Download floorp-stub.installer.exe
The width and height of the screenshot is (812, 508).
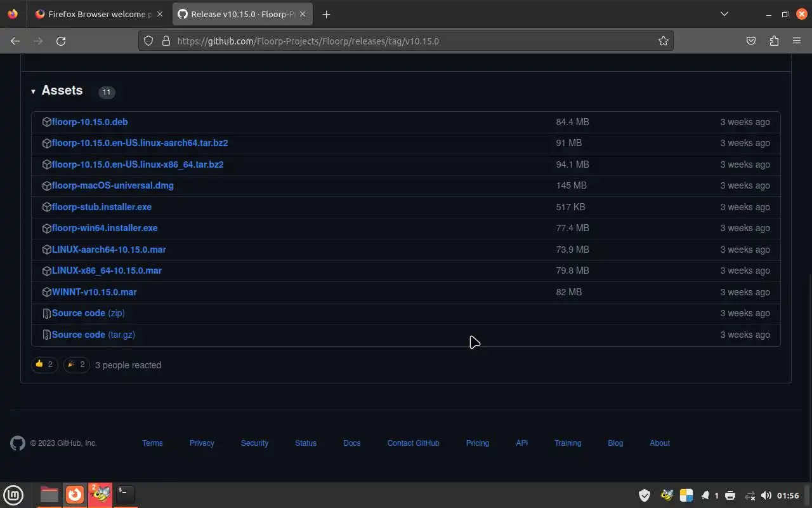[101, 207]
